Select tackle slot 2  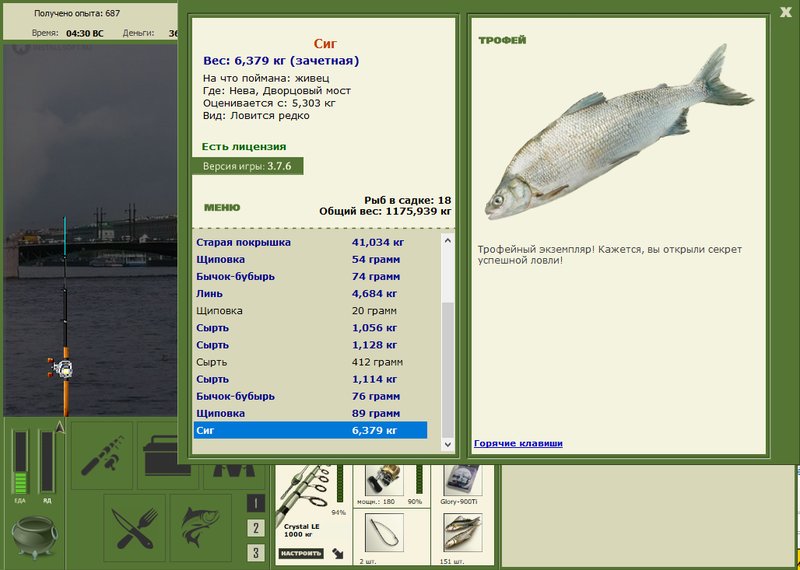[x=256, y=528]
